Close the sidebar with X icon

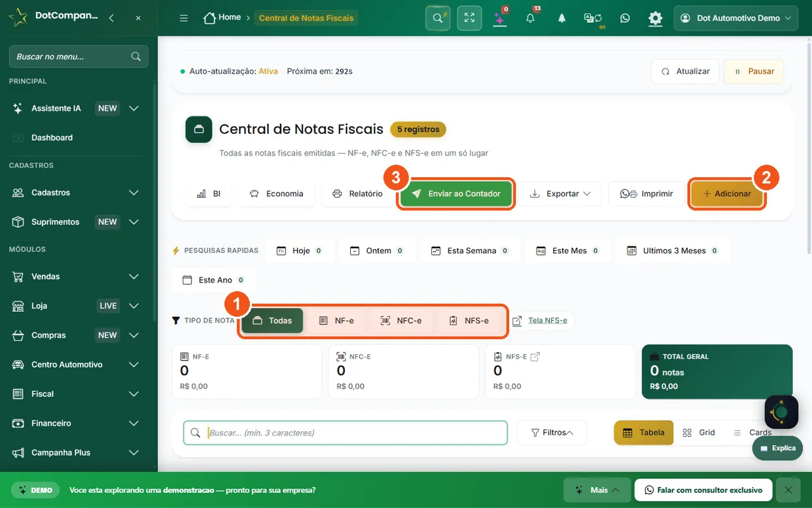click(x=138, y=18)
